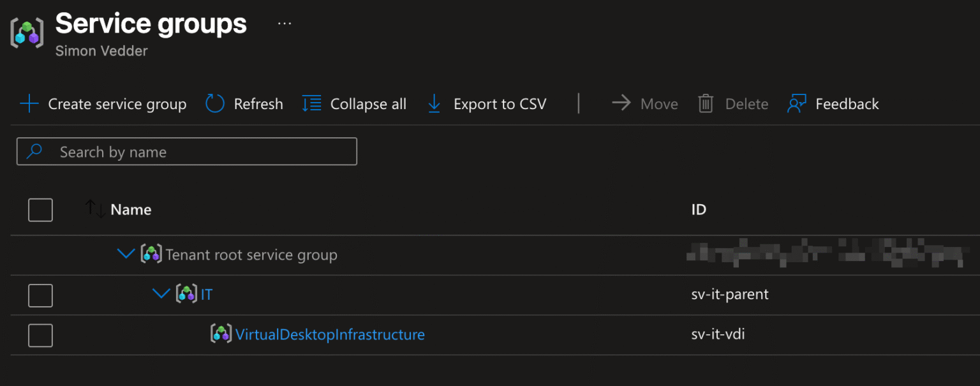The height and width of the screenshot is (386, 980).
Task: Select the VirtualDesktopInfrastructure row checkbox
Action: tap(40, 335)
